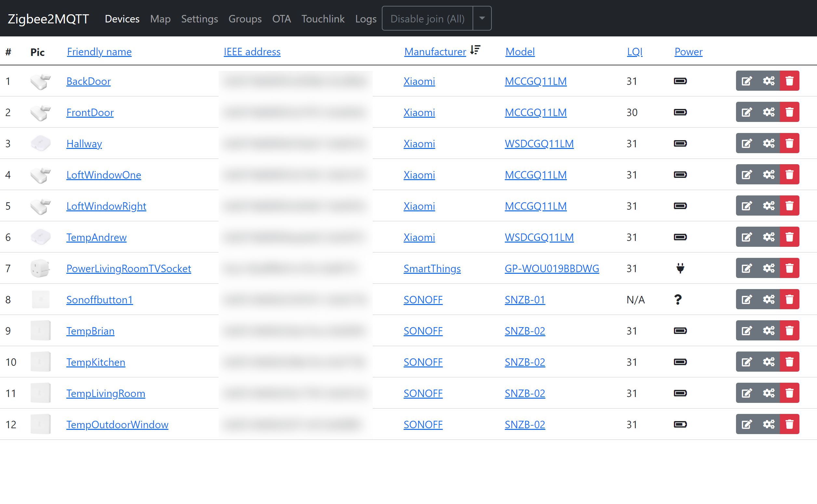Click trash icon for Sonoffbutton1 row
817x504 pixels.
click(789, 299)
